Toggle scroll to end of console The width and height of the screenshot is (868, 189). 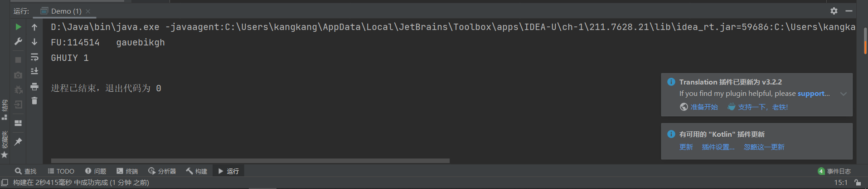click(x=34, y=71)
